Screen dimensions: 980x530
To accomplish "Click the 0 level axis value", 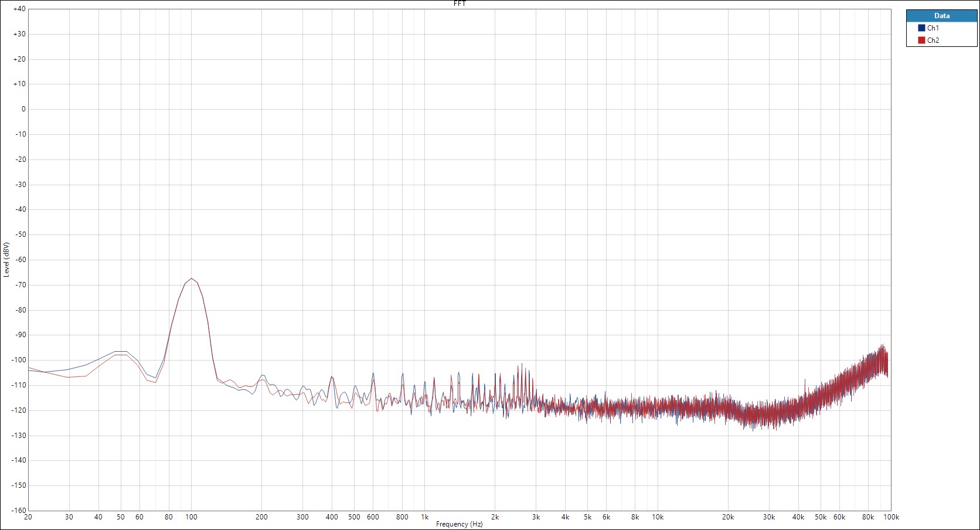I will (23, 109).
